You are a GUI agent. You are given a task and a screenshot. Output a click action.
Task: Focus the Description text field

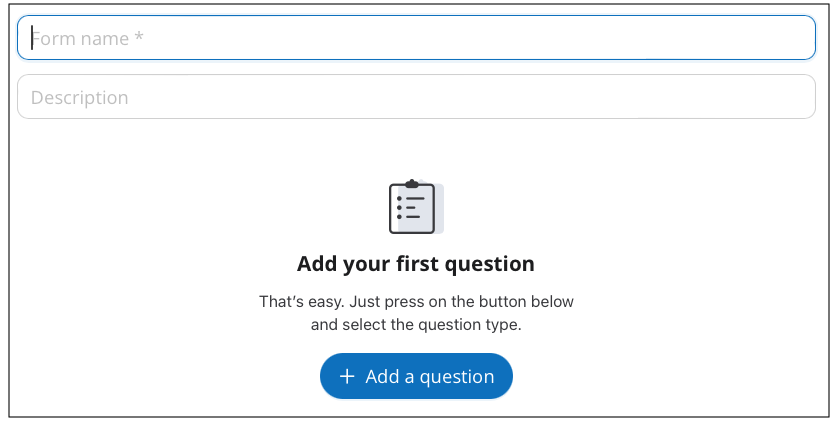(x=416, y=97)
